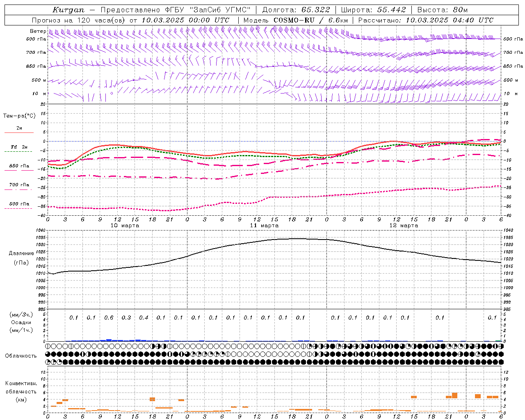The image size is (525, 420).
Task: Click the 0.4 precipitation value
Action: (x=144, y=317)
